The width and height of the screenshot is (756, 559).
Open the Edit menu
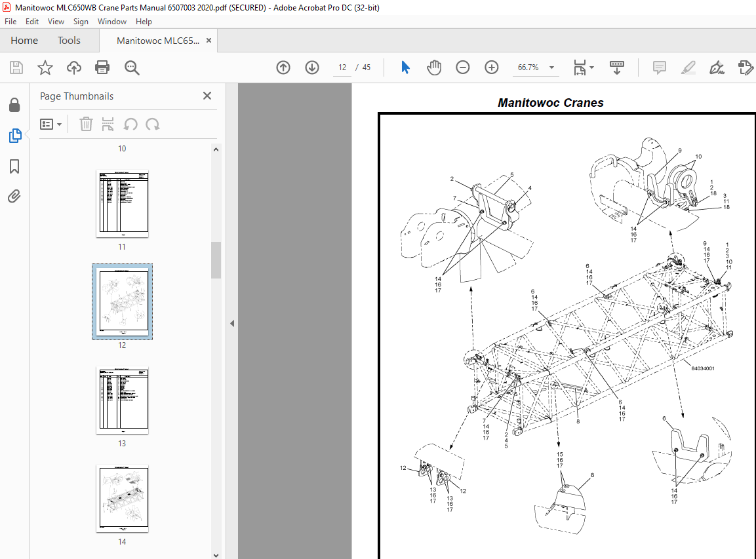point(32,22)
